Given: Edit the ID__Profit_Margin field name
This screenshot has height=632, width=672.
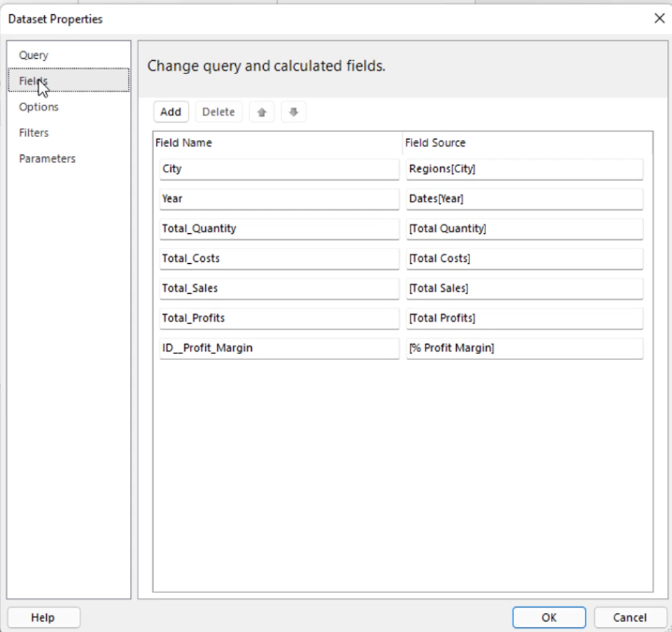Looking at the screenshot, I should pos(280,348).
